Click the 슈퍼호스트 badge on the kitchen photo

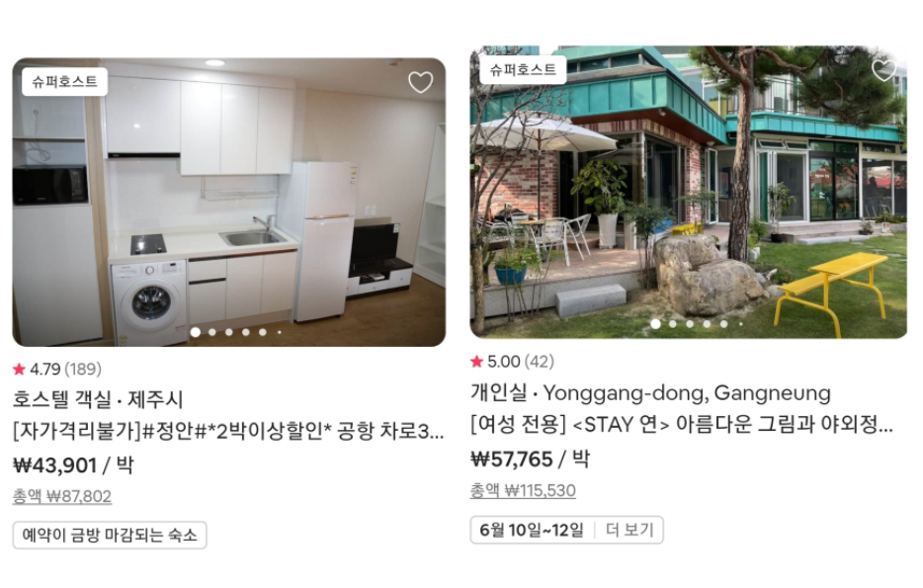pyautogui.click(x=65, y=82)
